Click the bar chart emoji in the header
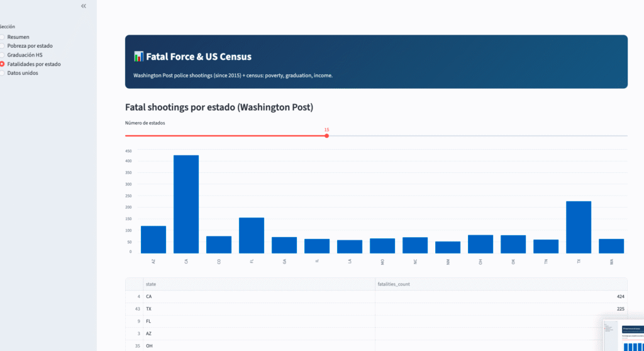 coord(139,57)
